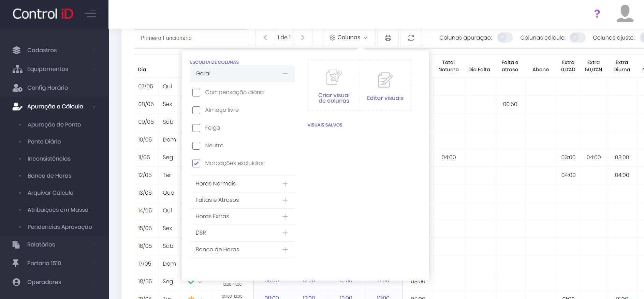The height and width of the screenshot is (299, 644).
Task: Click the print icon button
Action: tap(388, 38)
